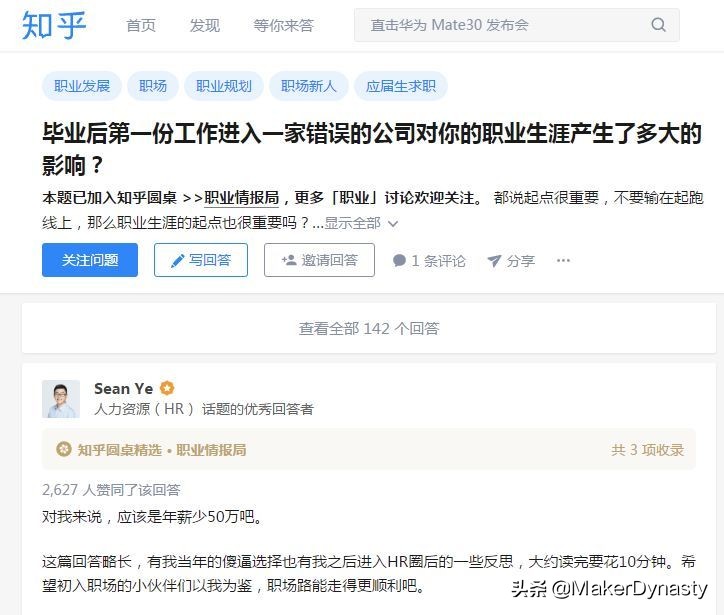
Task: Focus the 直击华为 Mate30 发布会 search box
Action: tap(517, 25)
